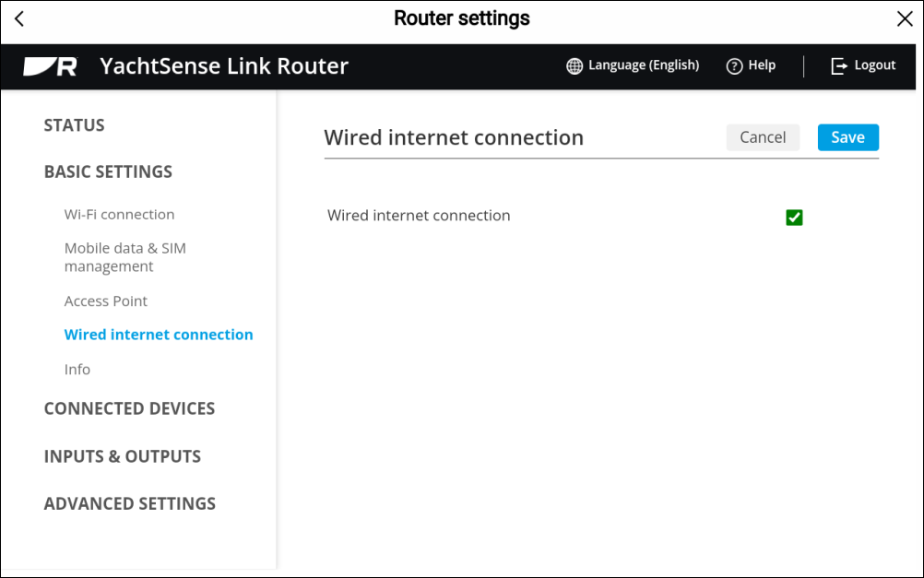
Task: Open the Wi-Fi connection page
Action: pos(120,215)
